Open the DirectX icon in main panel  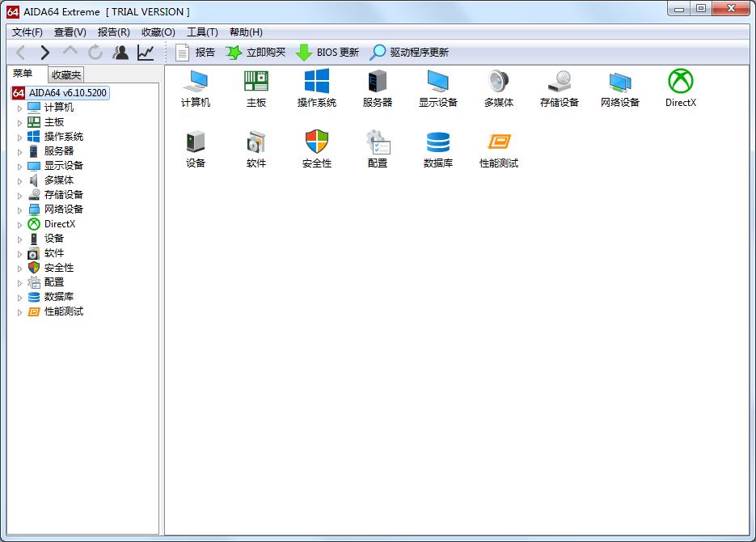pos(680,87)
